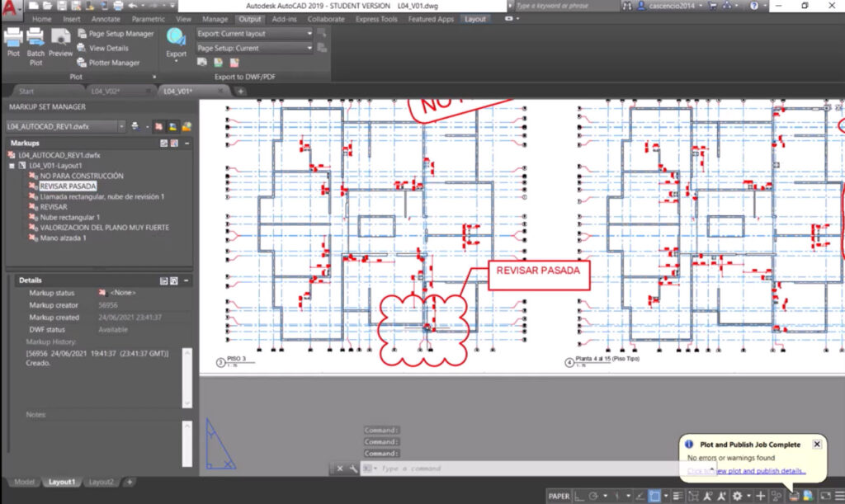Switch to the Annotate ribbon tab
The height and width of the screenshot is (504, 845).
coord(106,19)
